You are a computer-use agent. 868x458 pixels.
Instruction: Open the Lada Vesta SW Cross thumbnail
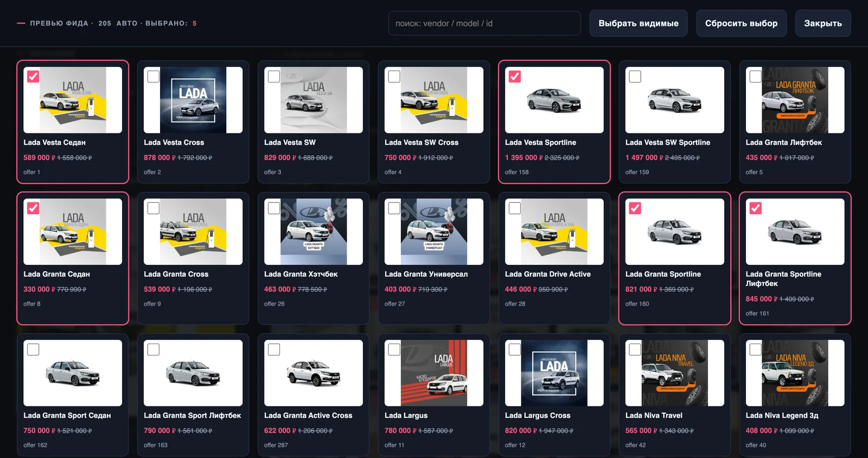click(434, 100)
